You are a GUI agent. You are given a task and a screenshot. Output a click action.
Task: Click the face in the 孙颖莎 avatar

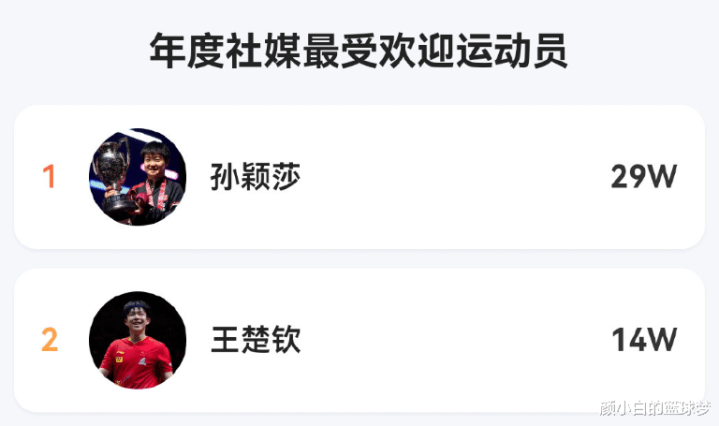[x=153, y=160]
